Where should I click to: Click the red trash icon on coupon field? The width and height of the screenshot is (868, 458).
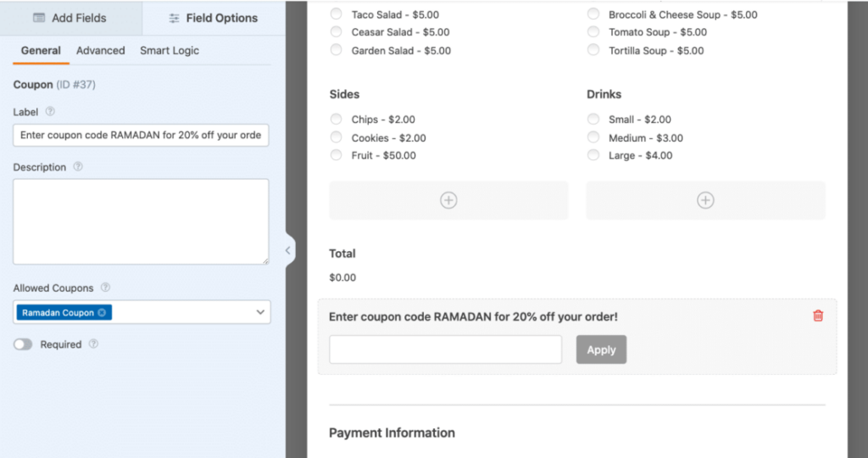[x=818, y=316]
